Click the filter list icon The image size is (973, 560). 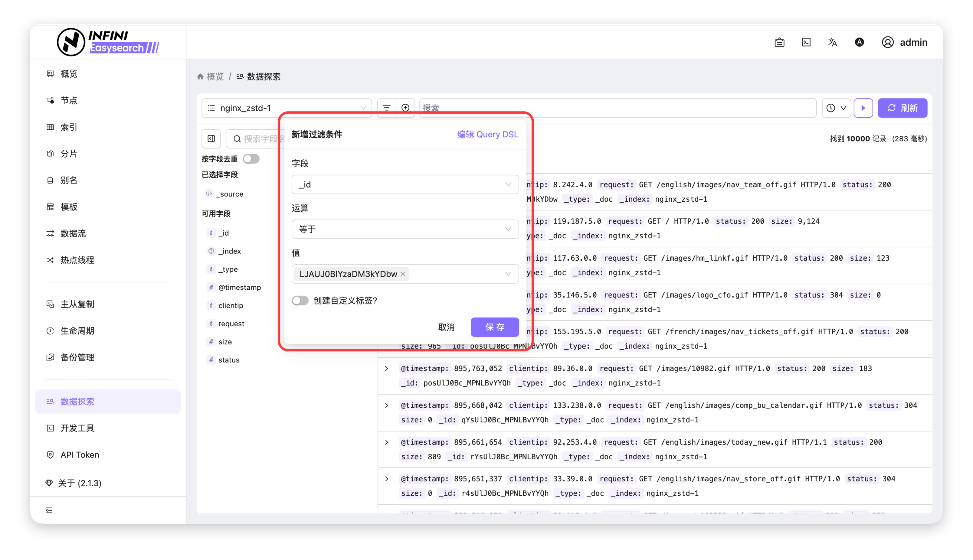pos(386,108)
